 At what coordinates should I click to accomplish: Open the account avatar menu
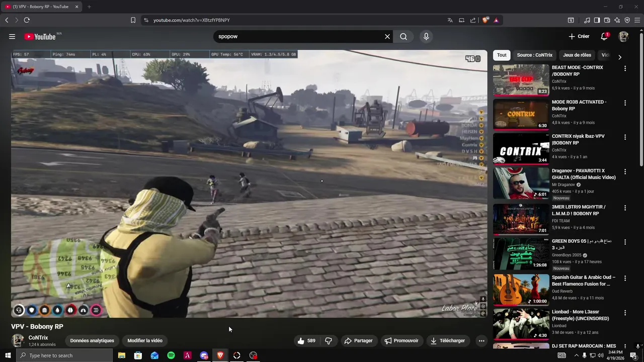[x=623, y=36]
